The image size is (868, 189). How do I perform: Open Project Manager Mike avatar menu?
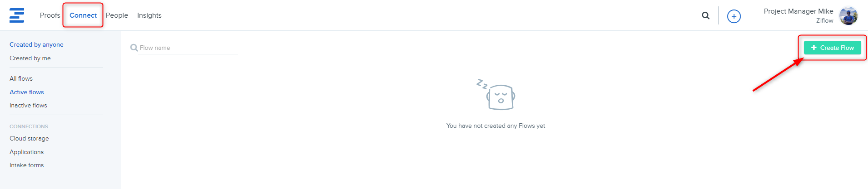848,16
